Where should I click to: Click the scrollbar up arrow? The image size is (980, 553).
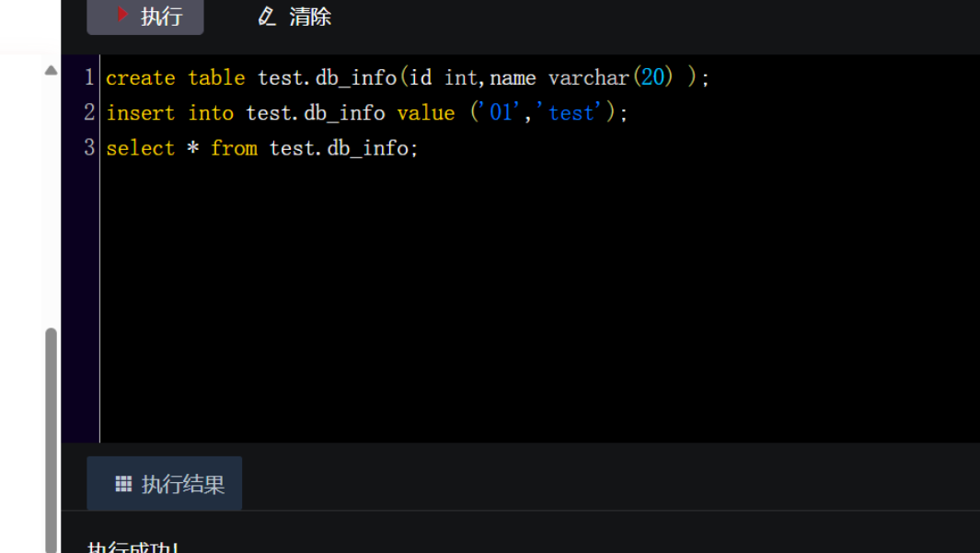point(52,71)
